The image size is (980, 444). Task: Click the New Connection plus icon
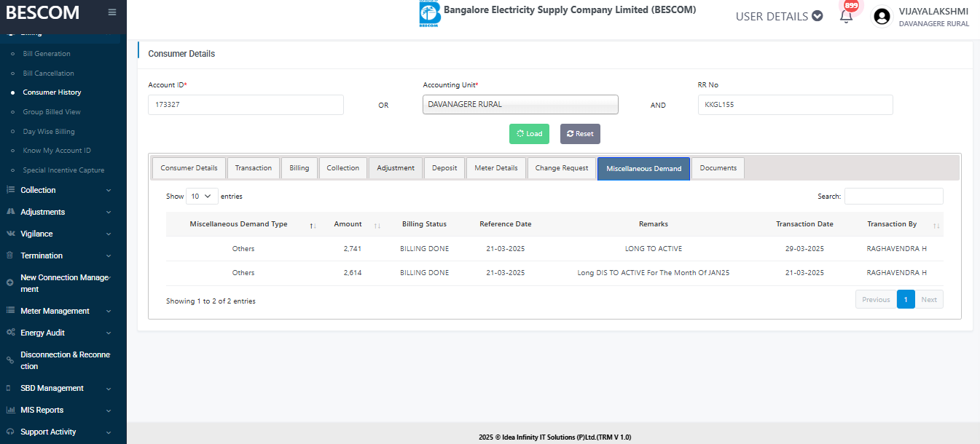(10, 282)
